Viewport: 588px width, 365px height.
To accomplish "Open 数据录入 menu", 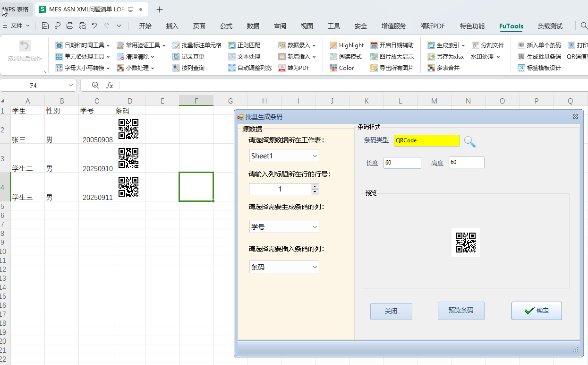I will [x=297, y=45].
